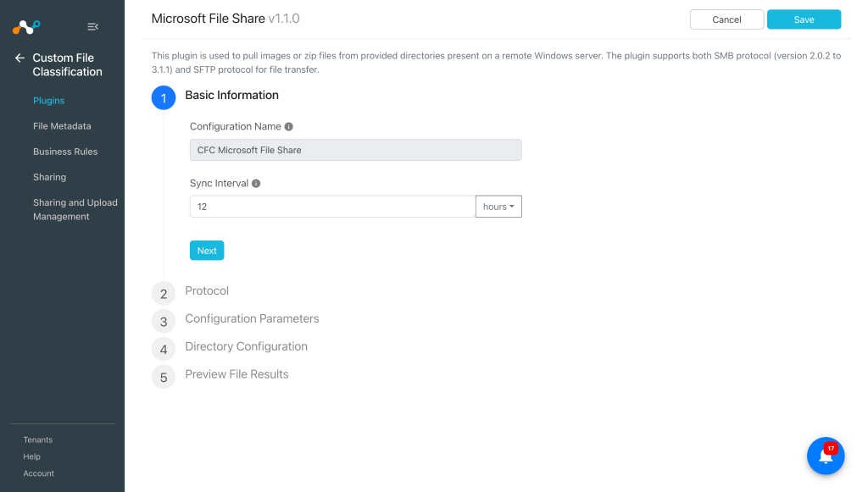Go back using the arrow icon
The height and width of the screenshot is (492, 868).
pyautogui.click(x=20, y=58)
